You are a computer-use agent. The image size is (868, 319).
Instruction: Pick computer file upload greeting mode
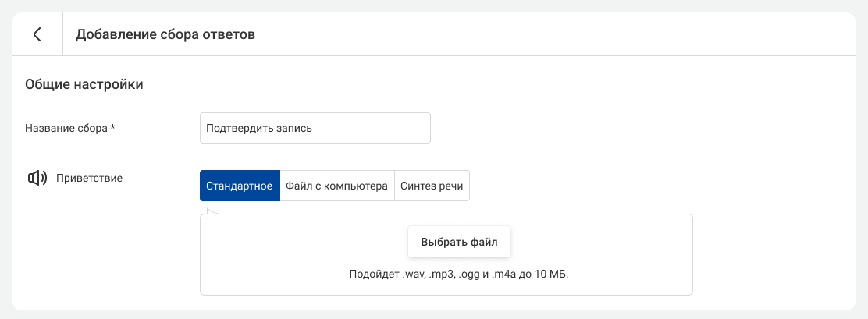[x=337, y=186]
